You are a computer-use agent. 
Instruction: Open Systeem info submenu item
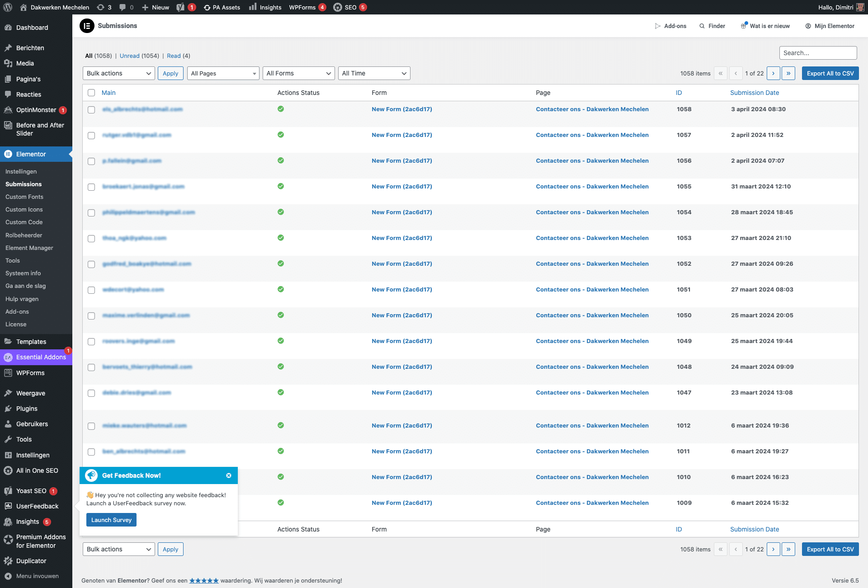[23, 273]
